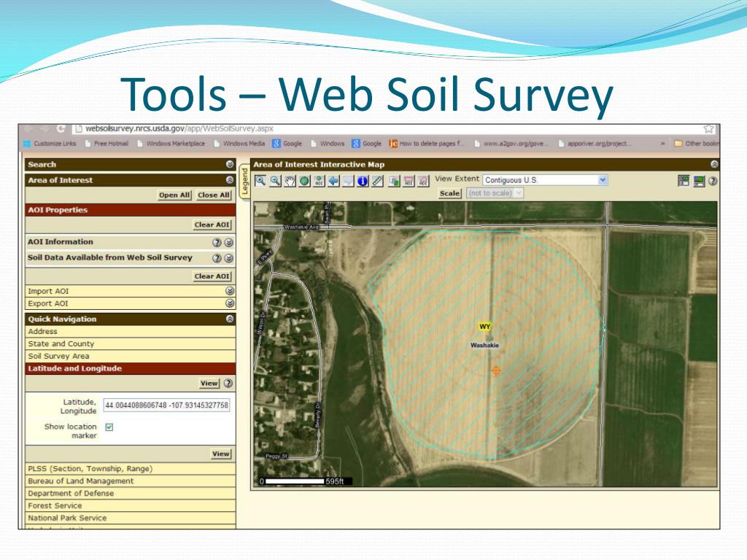Open help for AOI Information
This screenshot has width=747, height=560.
217,242
